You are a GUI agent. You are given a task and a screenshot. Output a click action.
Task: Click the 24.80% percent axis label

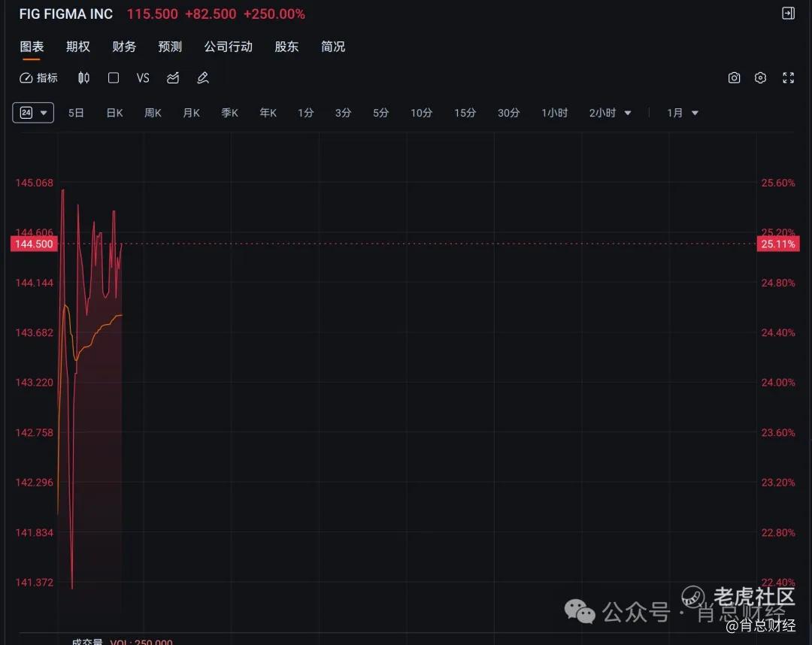(778, 283)
